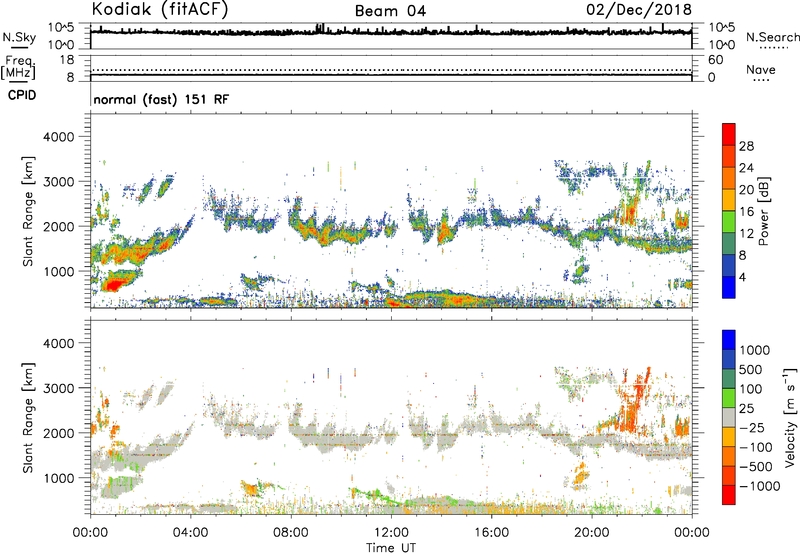The image size is (800, 554).
Task: Click the "12" power colorbar label
Action: [746, 234]
